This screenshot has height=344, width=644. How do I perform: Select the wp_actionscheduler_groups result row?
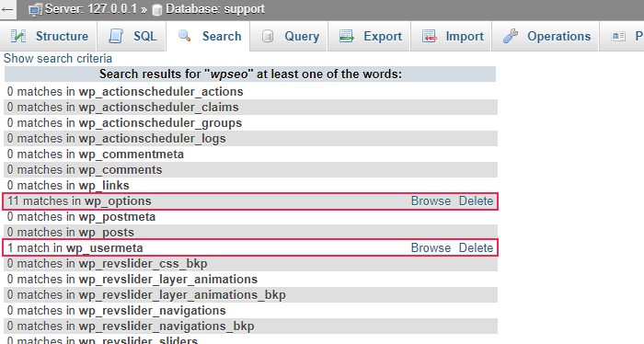point(250,122)
